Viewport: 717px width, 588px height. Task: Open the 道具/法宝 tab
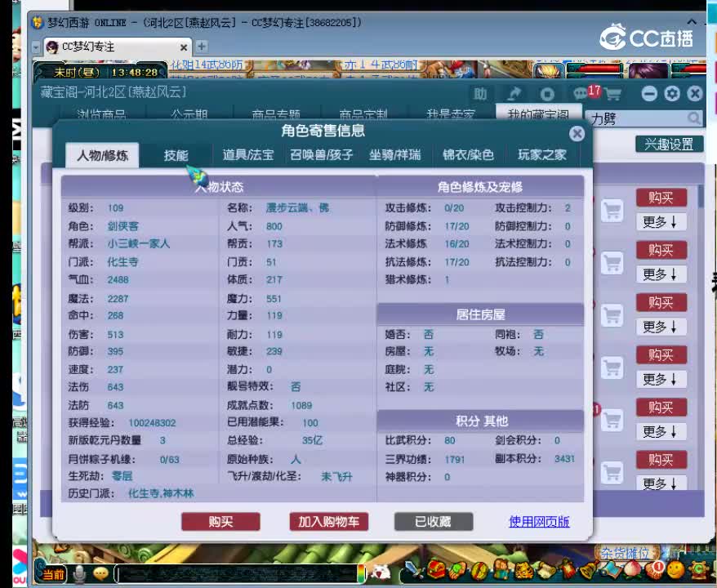pos(247,155)
